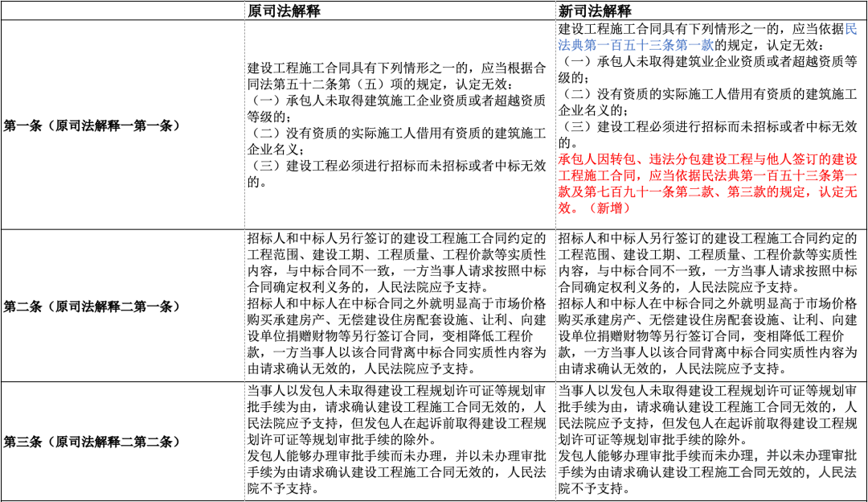Select the 第三条（原司法解释二第二条） row label

click(x=92, y=442)
